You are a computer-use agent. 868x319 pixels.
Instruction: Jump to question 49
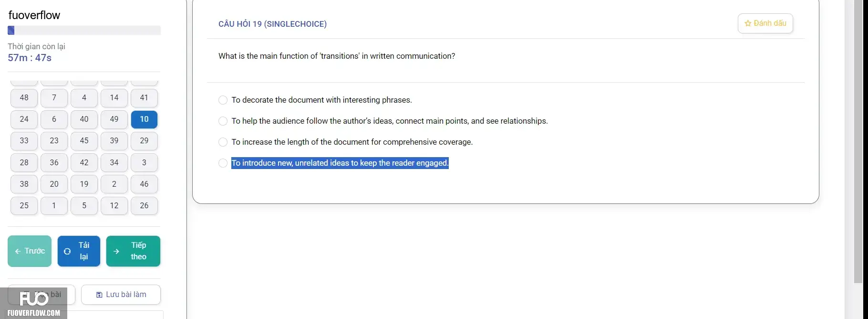tap(114, 119)
